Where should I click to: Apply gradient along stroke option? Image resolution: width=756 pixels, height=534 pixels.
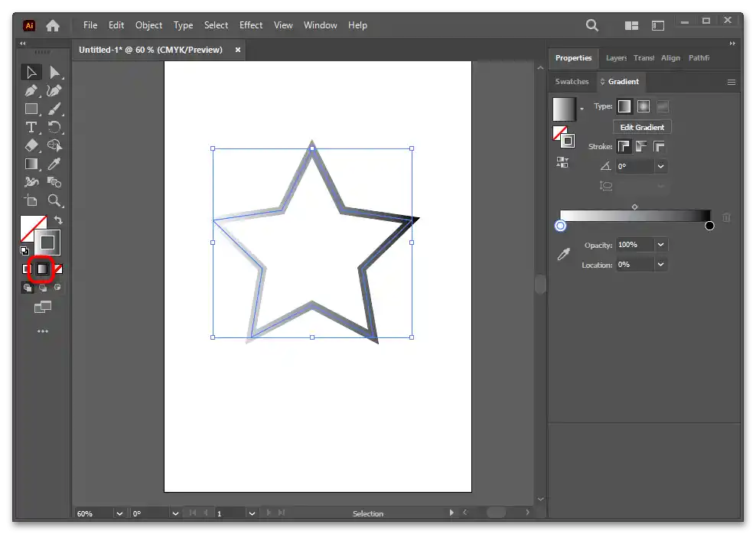coord(641,146)
